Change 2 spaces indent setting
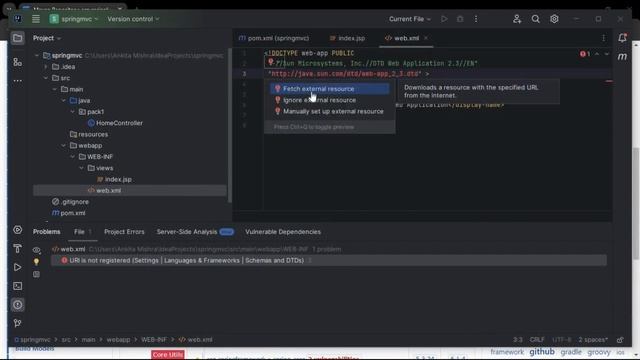This screenshot has width=640, height=360. (593, 340)
